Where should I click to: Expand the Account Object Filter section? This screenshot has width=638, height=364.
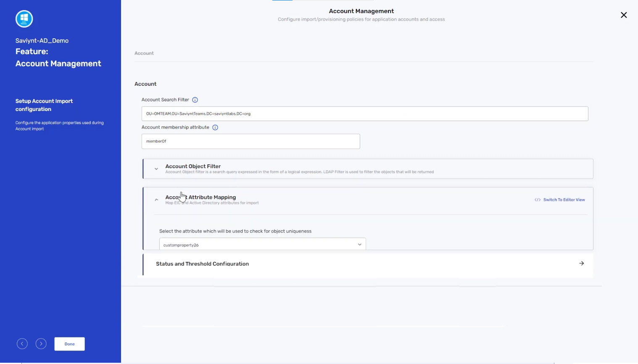click(156, 169)
